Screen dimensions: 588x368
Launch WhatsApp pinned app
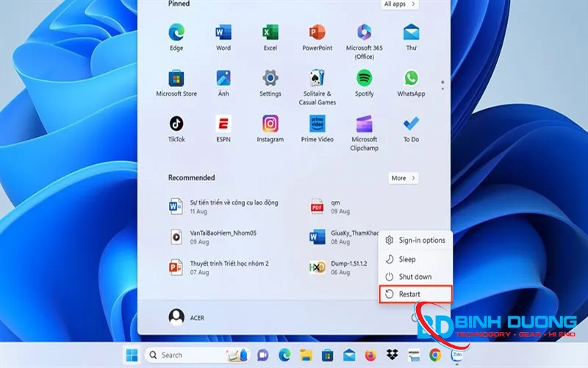[x=411, y=82]
